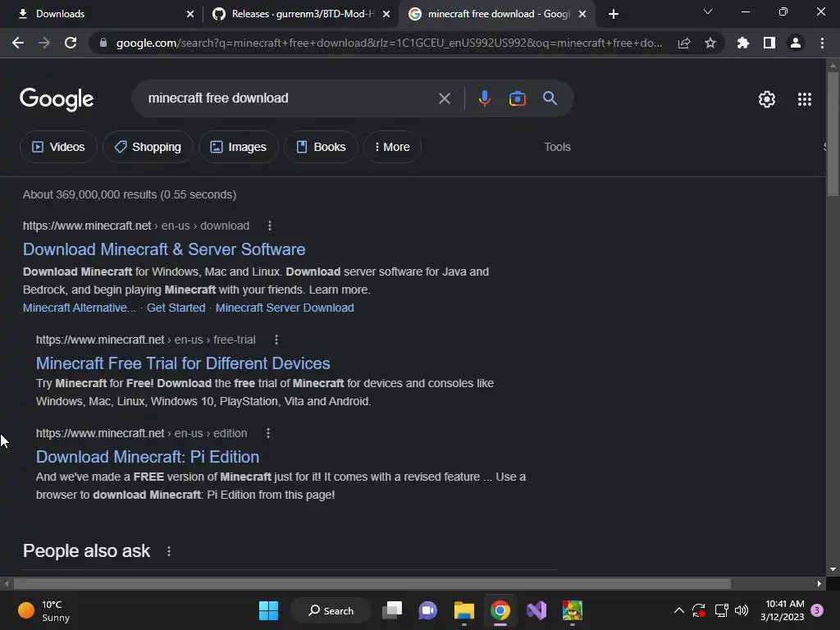This screenshot has width=840, height=630.
Task: Open Minecraft Free Trial for Different Devices
Action: tap(183, 363)
